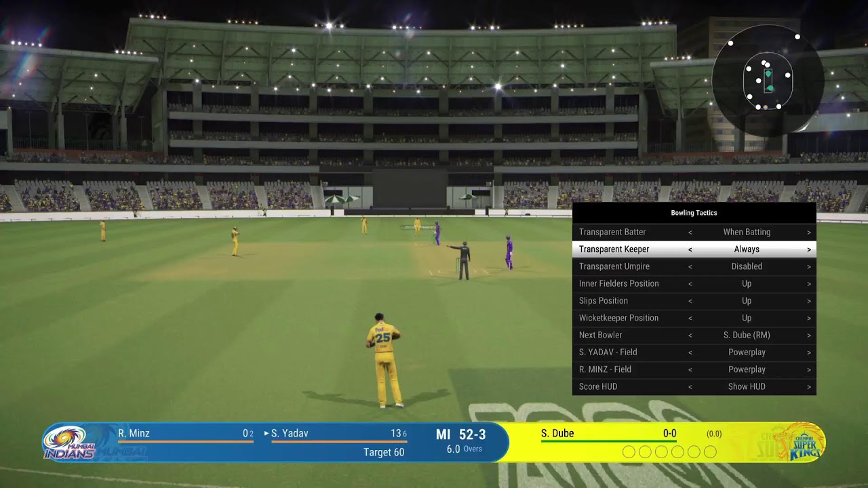Viewport: 868px width, 488px height.
Task: Select the S. YADAV - Field row label
Action: pos(608,352)
